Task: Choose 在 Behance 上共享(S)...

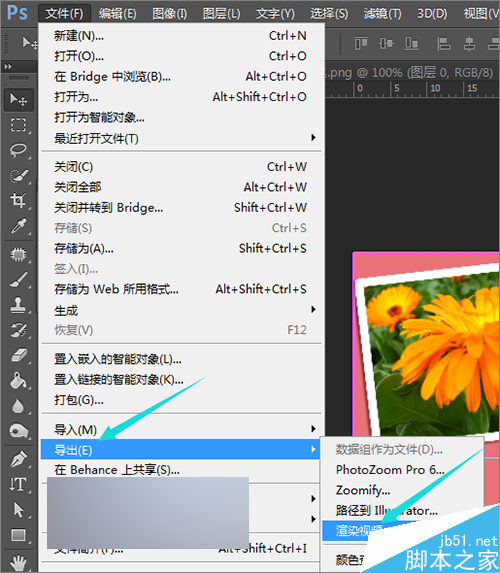Action: point(181,470)
